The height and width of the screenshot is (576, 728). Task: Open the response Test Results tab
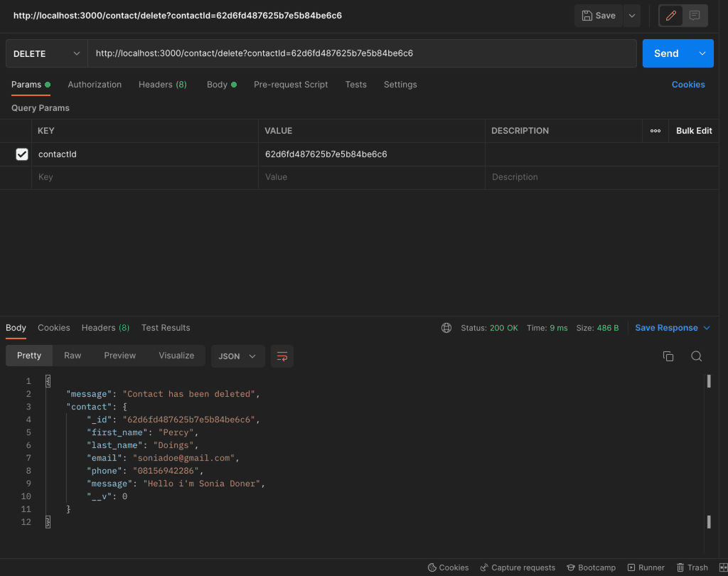166,328
